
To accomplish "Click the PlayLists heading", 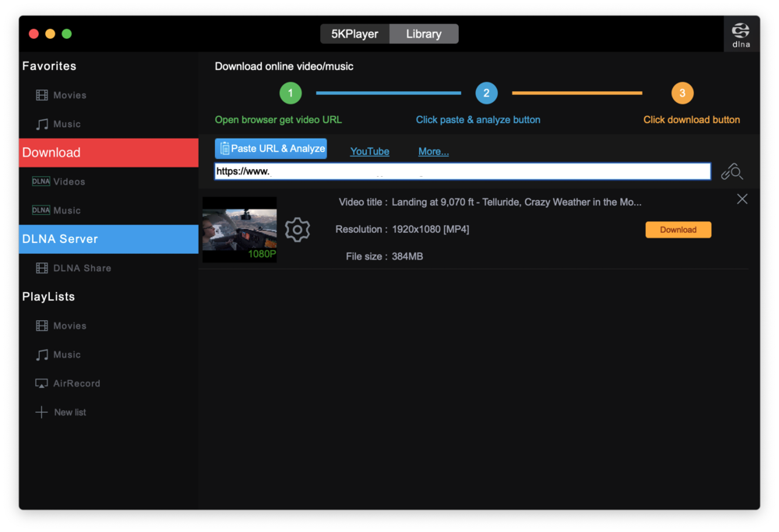I will click(48, 297).
